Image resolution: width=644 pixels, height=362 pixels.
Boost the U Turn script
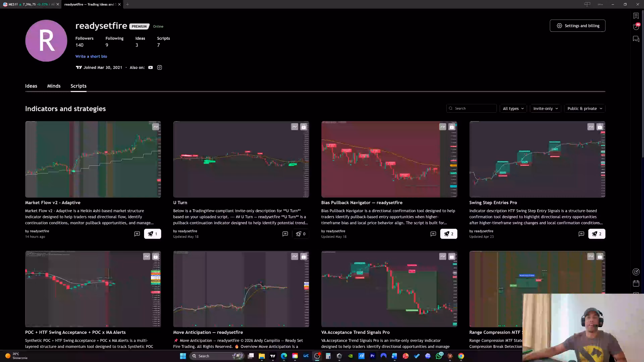click(x=301, y=234)
